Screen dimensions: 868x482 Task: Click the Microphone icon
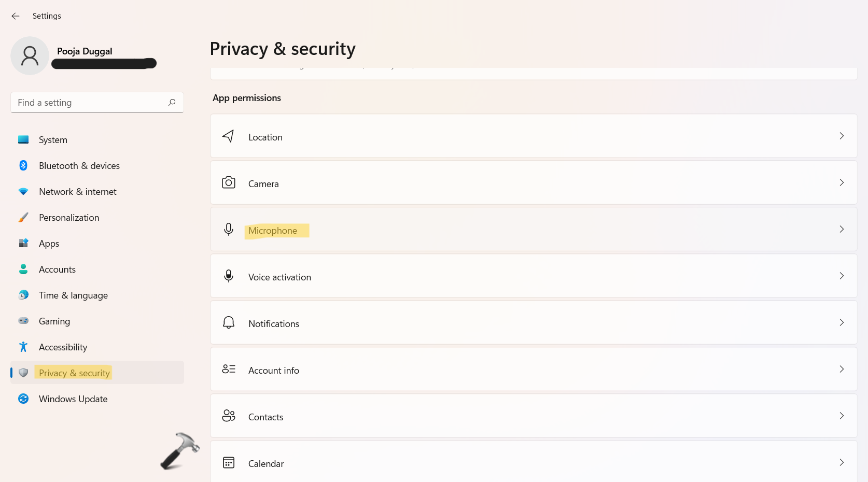click(x=229, y=230)
